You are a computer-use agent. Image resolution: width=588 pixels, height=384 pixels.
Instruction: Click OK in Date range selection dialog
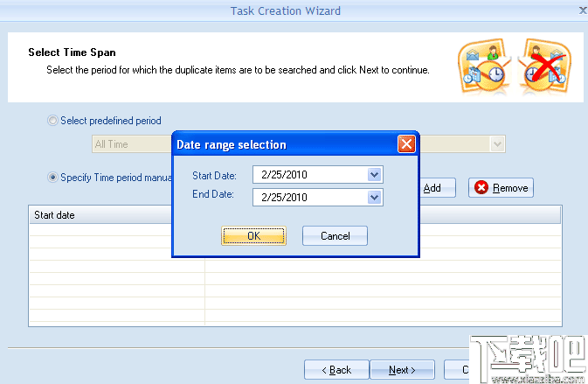click(x=253, y=235)
